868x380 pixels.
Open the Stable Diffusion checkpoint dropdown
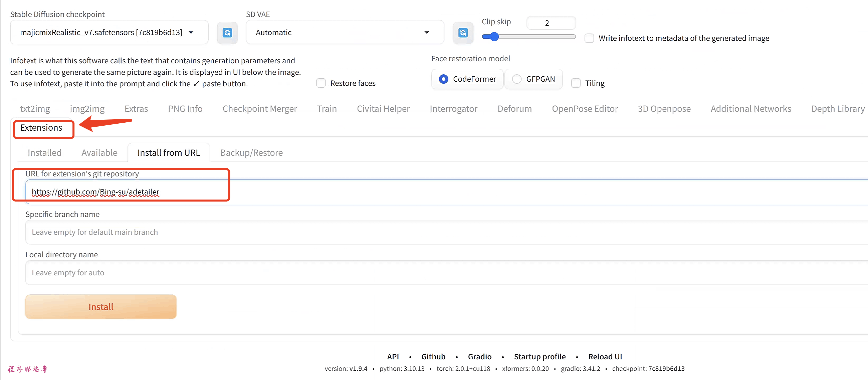(x=109, y=32)
